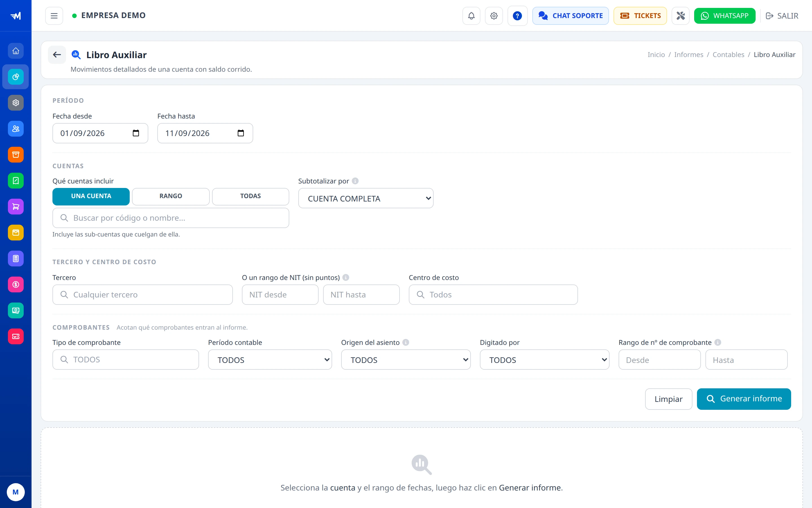
Task: Open the yellow wallet sidebar icon
Action: (16, 233)
